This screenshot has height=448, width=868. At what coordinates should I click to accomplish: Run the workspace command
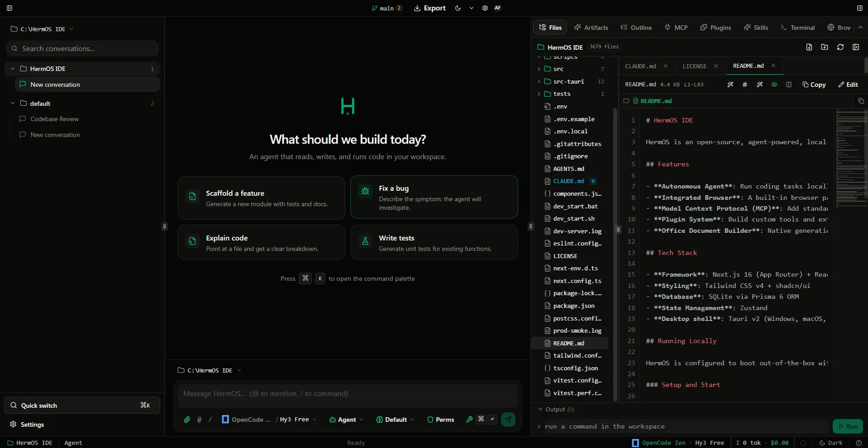pos(848,426)
